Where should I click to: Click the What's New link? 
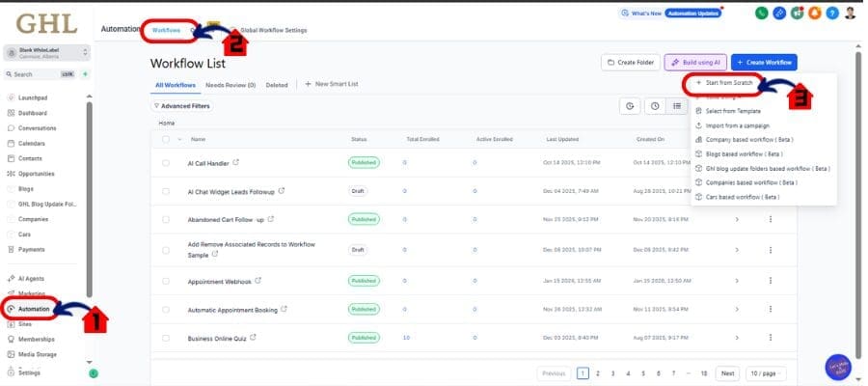(x=641, y=14)
